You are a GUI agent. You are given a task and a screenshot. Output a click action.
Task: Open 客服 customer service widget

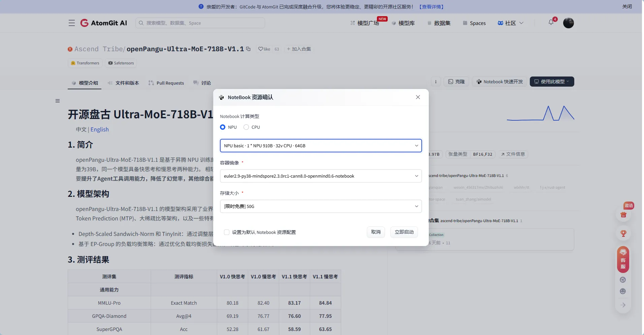pos(623,260)
